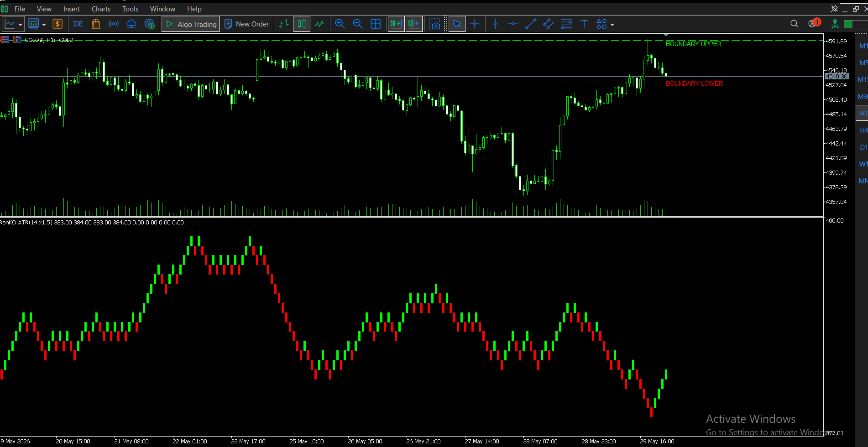This screenshot has width=868, height=447.
Task: Expand the shapes objects dropdown arrow
Action: [x=612, y=25]
